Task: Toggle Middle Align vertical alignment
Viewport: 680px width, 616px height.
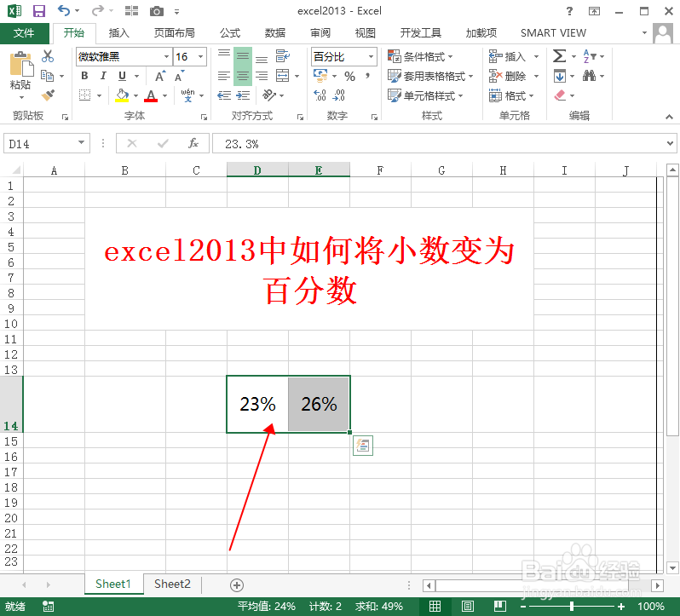Action: point(243,56)
